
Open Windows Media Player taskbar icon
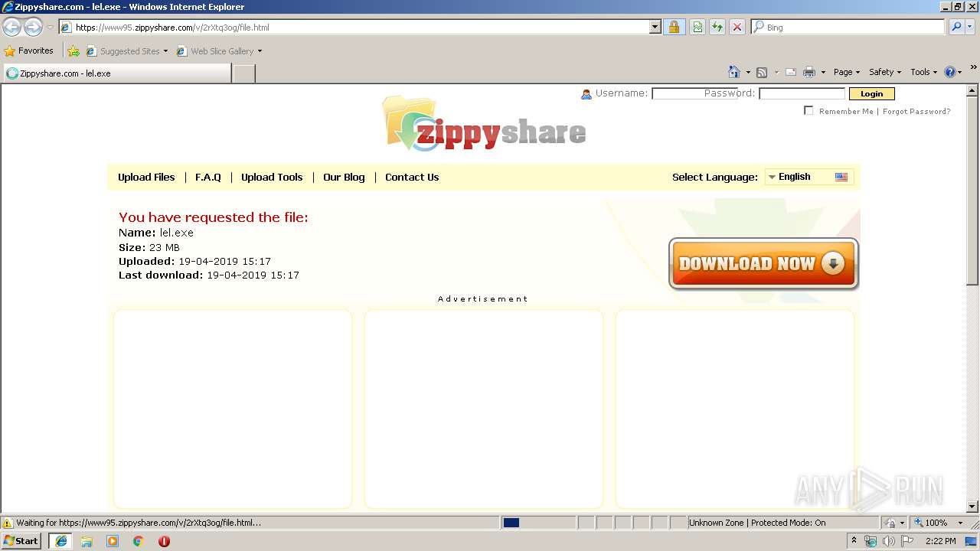point(113,541)
